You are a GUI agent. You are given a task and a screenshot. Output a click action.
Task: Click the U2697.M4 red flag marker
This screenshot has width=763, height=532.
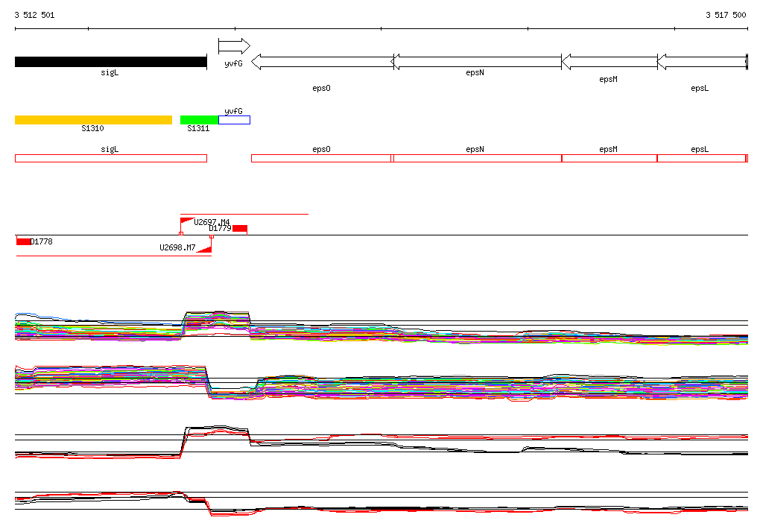186,221
